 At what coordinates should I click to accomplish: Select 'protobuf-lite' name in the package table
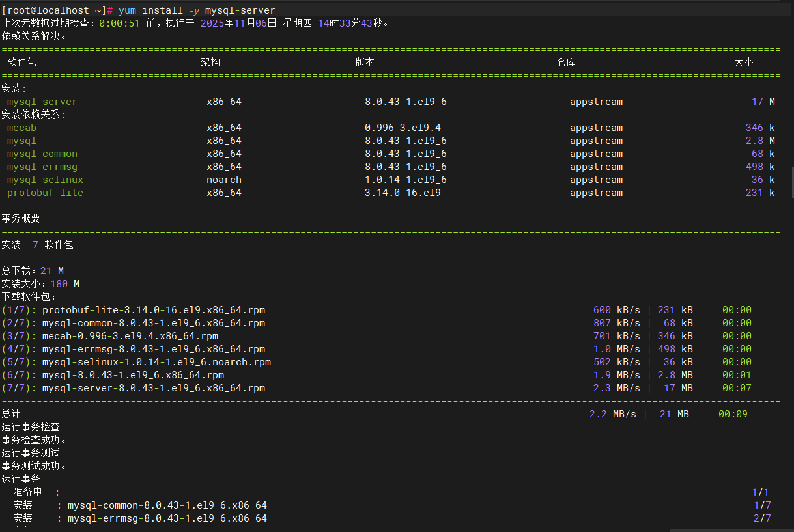[x=45, y=193]
